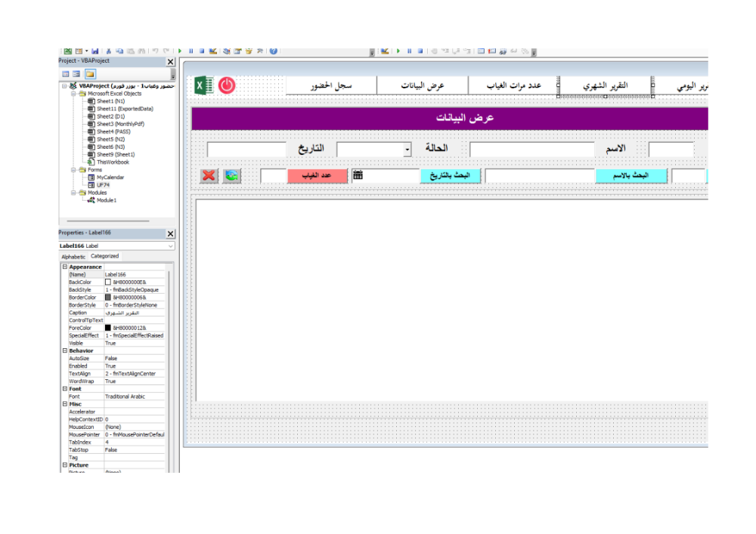Collapse the VBAProject root node

[x=64, y=86]
